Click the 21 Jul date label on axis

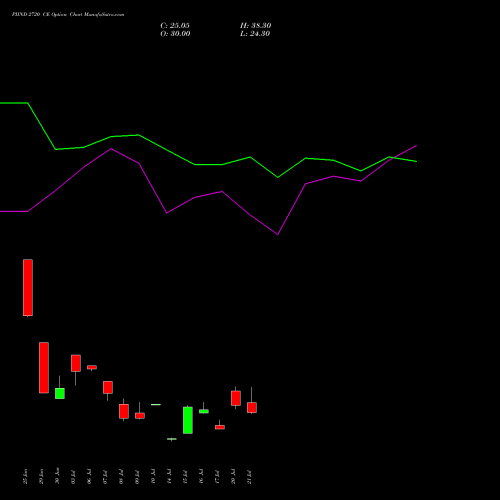click(x=250, y=477)
